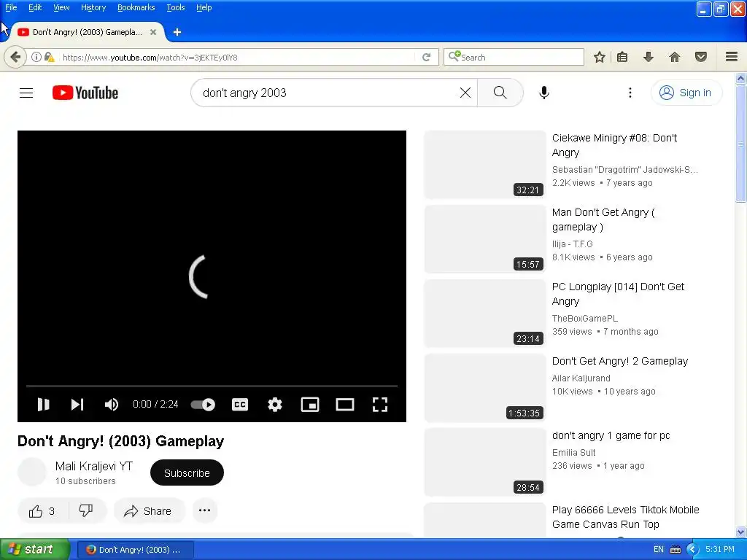
Task: Click thumbnail with 1:53:35 duration
Action: click(485, 388)
